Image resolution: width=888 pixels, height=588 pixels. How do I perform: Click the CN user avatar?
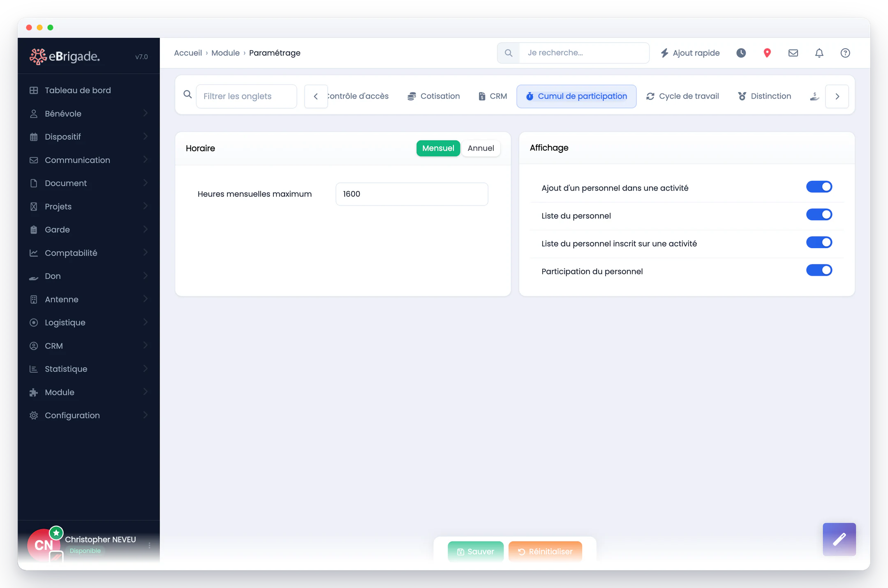[x=44, y=545]
